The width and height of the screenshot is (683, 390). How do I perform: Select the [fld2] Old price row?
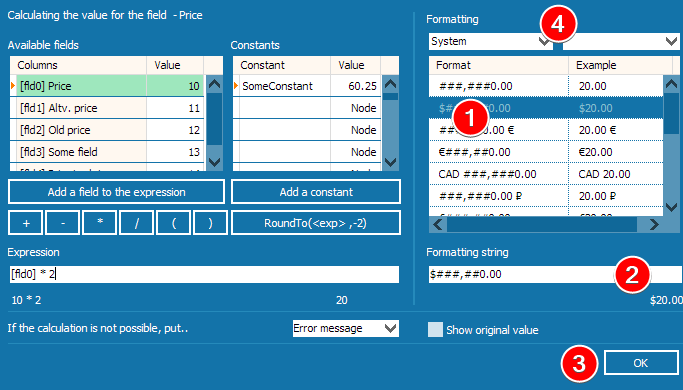point(107,130)
